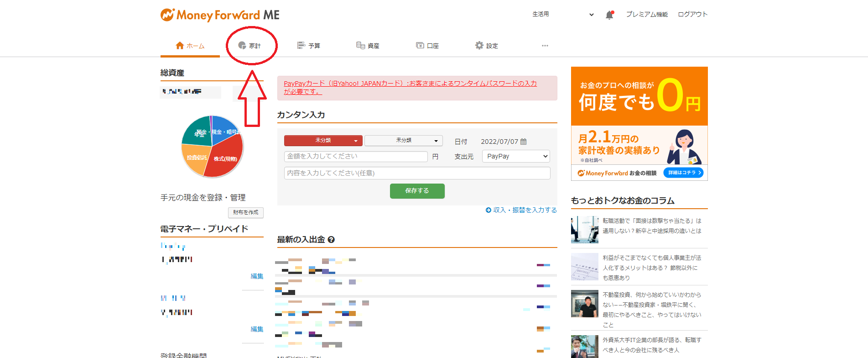Viewport: 868px width, 358px height.
Task: Click the 総資産 heading
Action: point(172,73)
